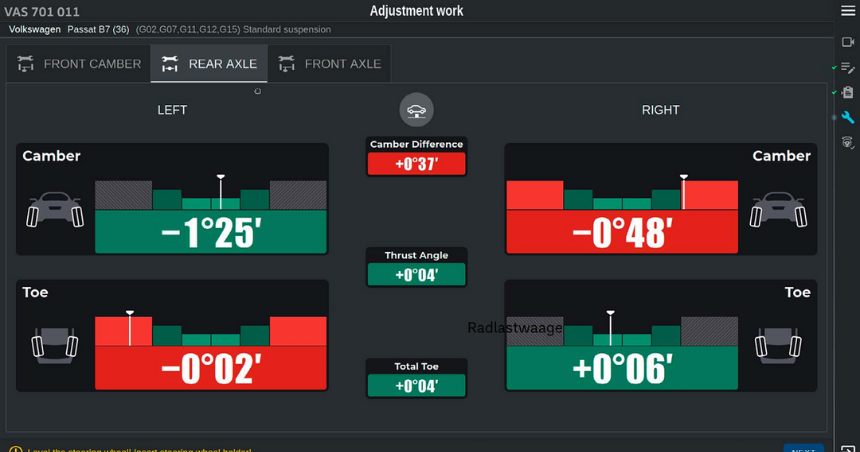Click the right wheel toe illustration icon
The height and width of the screenshot is (452, 860).
coord(777,344)
